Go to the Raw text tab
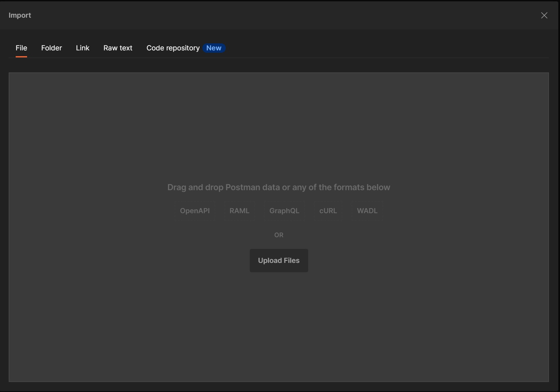The height and width of the screenshot is (392, 560). (x=118, y=48)
